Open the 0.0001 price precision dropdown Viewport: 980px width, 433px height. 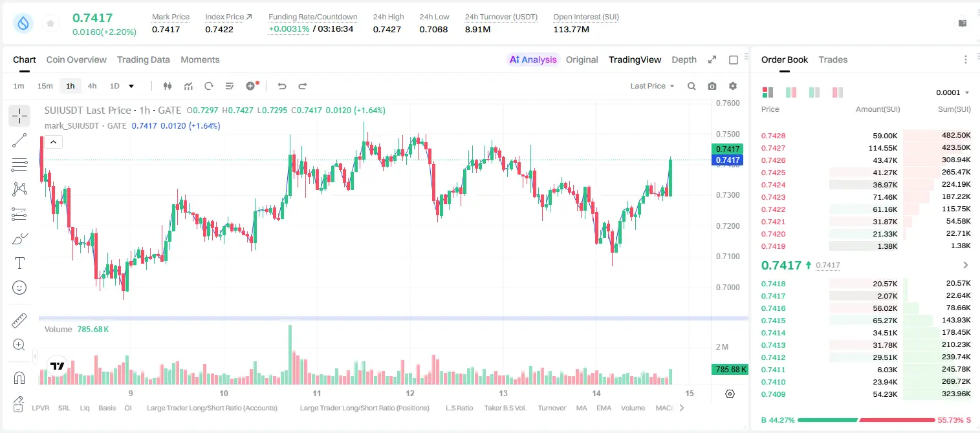952,92
